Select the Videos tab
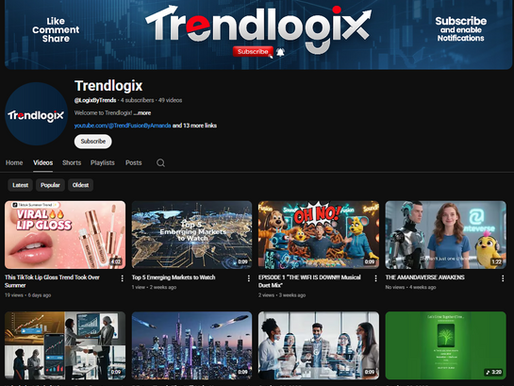514x386 pixels. [x=43, y=163]
